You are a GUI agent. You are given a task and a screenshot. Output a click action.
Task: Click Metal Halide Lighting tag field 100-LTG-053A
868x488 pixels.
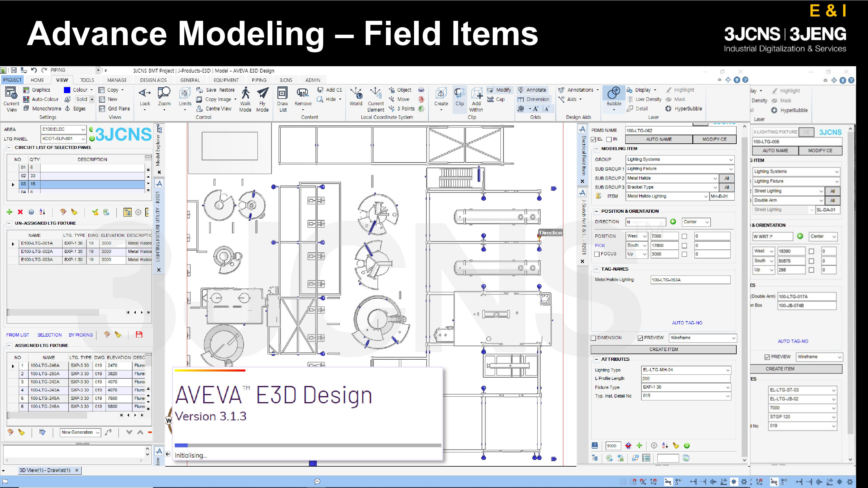[x=690, y=280]
